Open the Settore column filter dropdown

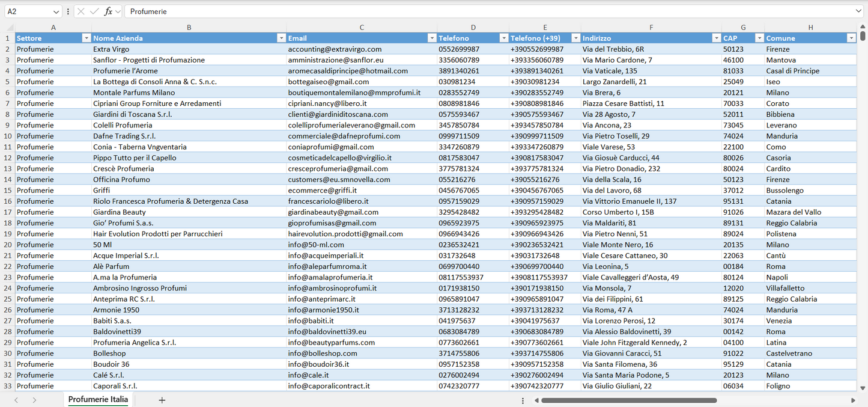click(x=85, y=38)
